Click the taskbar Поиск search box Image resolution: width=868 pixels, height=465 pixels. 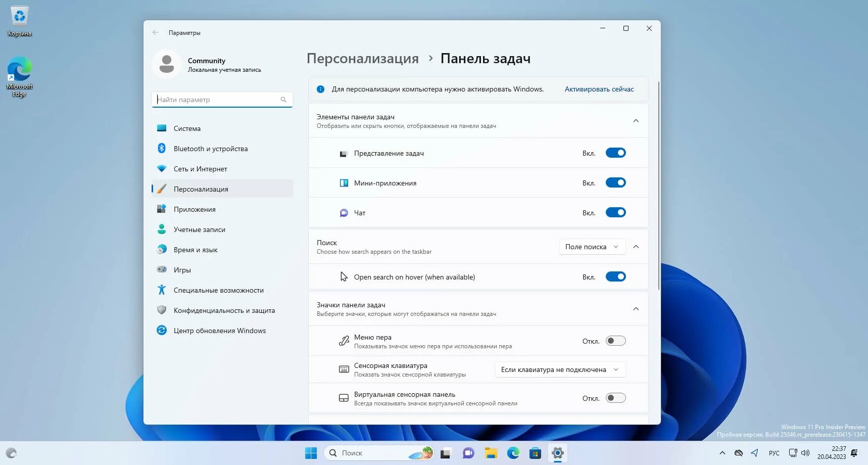[x=379, y=453]
